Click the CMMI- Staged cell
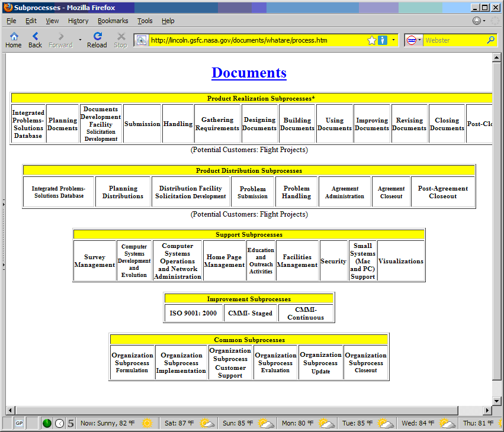This screenshot has width=504, height=432. pos(250,313)
